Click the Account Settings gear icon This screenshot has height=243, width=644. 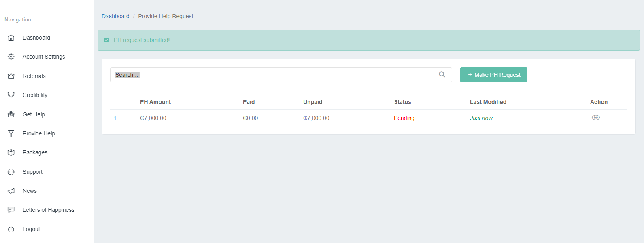click(x=11, y=57)
